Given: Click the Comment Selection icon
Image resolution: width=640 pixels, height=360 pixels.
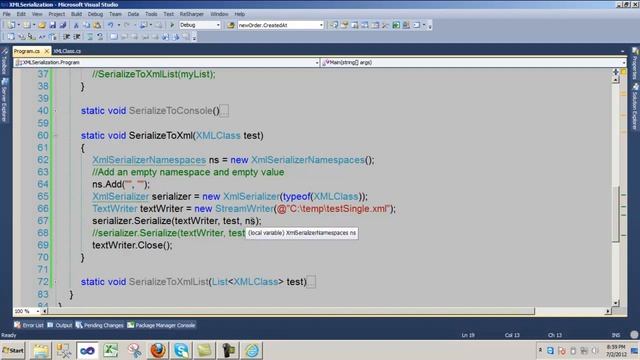Looking at the screenshot, I should tap(90, 37).
